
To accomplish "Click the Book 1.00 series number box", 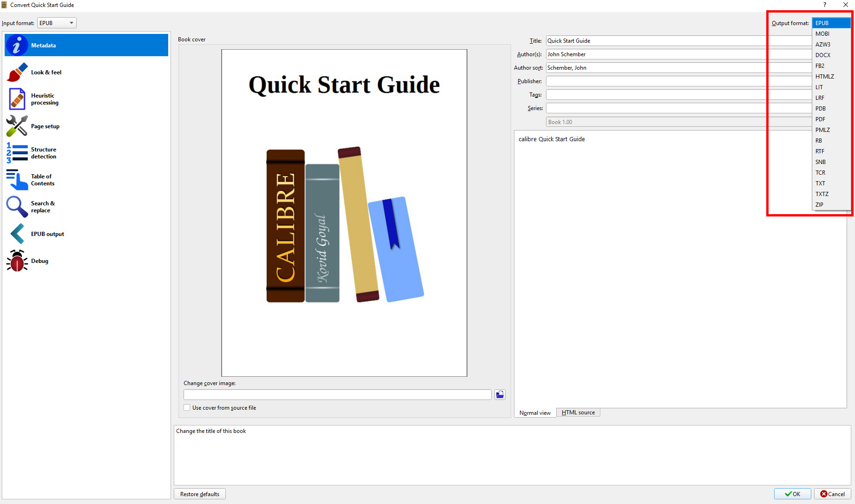I will pos(679,122).
